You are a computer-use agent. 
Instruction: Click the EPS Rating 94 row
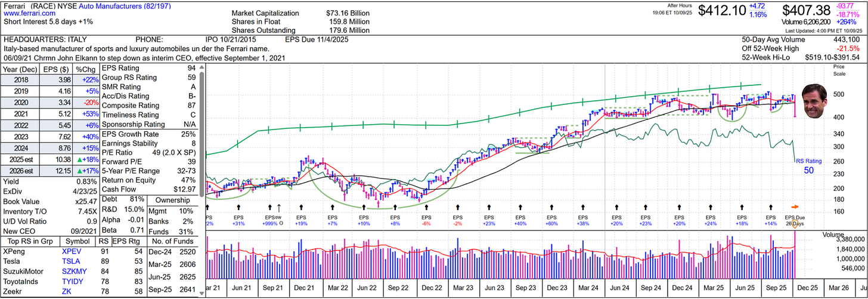(x=149, y=67)
